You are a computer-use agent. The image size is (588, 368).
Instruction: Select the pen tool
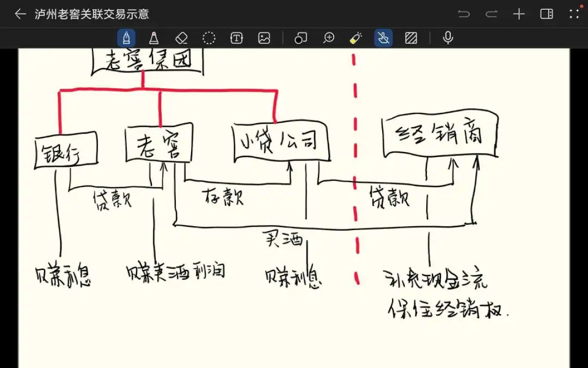126,38
